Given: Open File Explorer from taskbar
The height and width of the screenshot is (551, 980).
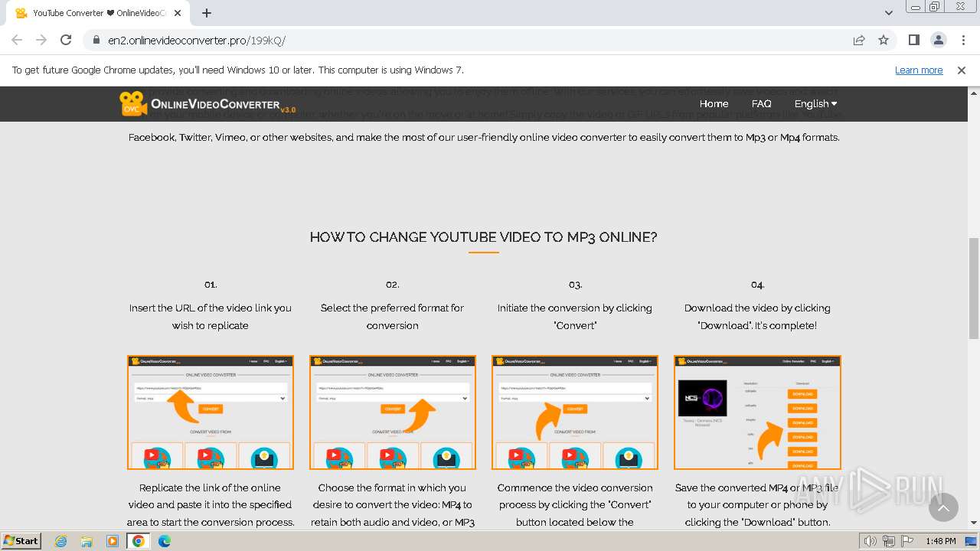Looking at the screenshot, I should (87, 541).
